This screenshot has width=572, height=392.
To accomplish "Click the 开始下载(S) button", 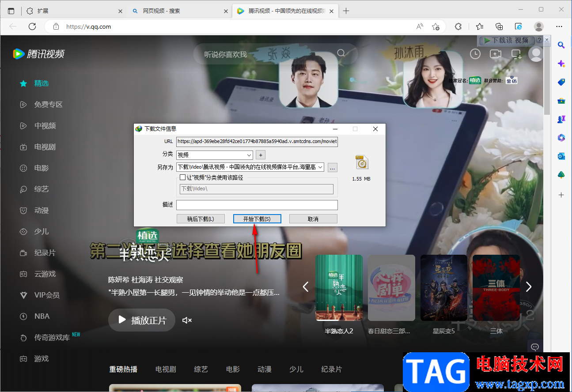I will click(x=257, y=219).
